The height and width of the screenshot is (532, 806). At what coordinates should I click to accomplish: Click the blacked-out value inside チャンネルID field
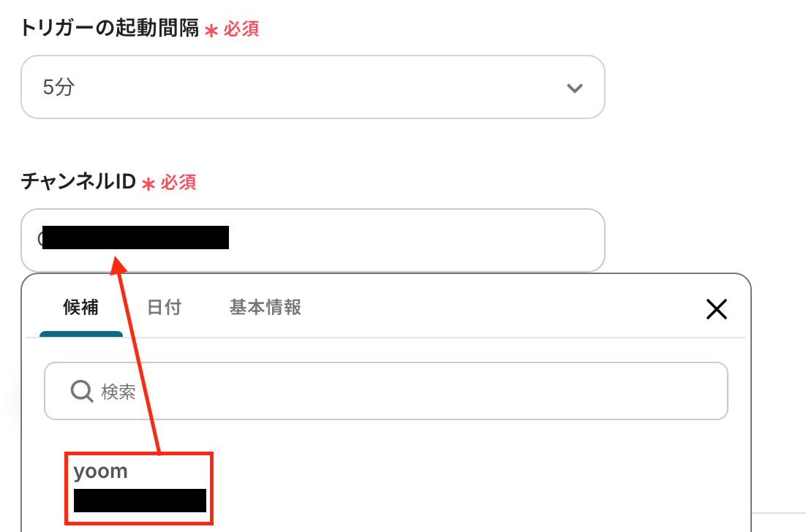coord(136,237)
